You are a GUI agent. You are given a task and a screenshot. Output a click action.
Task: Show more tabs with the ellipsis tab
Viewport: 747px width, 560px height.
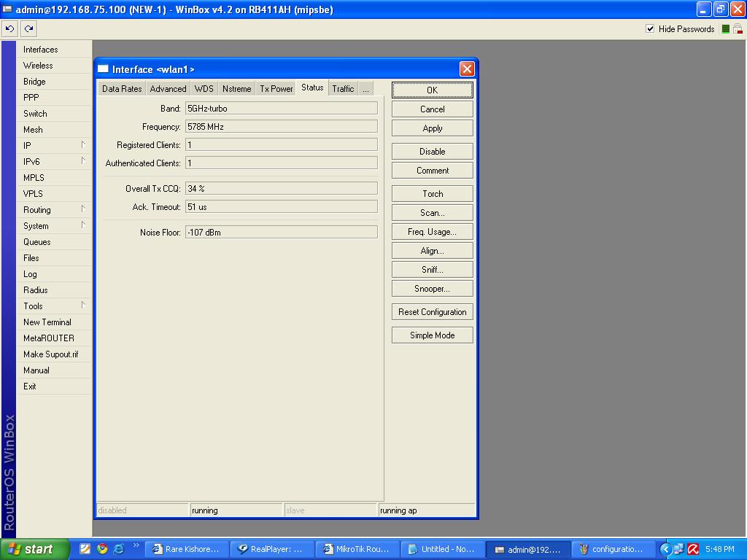[366, 88]
